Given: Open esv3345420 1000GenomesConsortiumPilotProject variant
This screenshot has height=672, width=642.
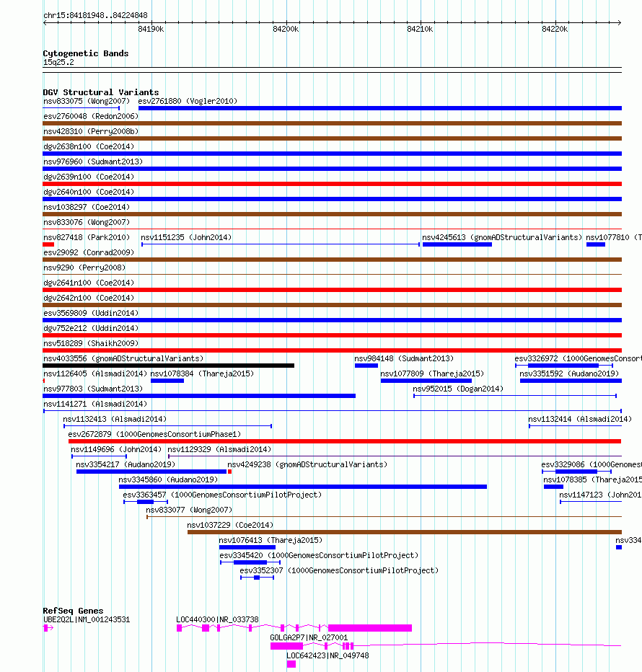Looking at the screenshot, I should click(x=250, y=562).
